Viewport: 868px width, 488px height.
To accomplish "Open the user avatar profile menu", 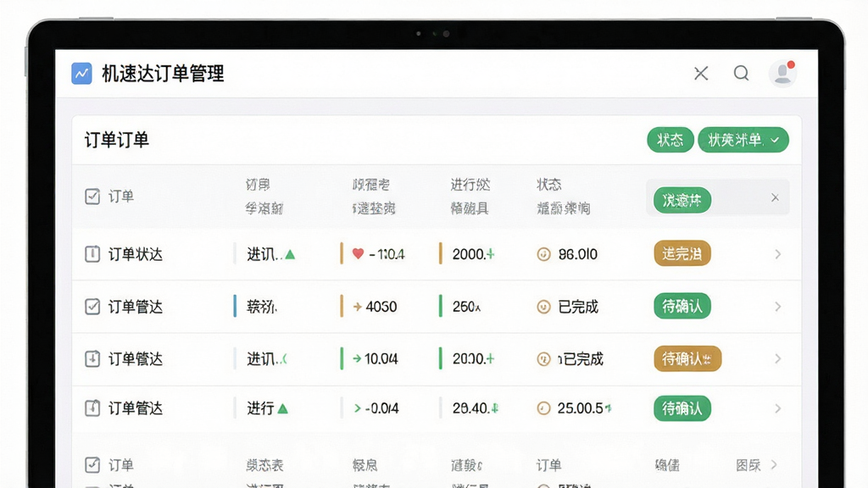I will 782,73.
